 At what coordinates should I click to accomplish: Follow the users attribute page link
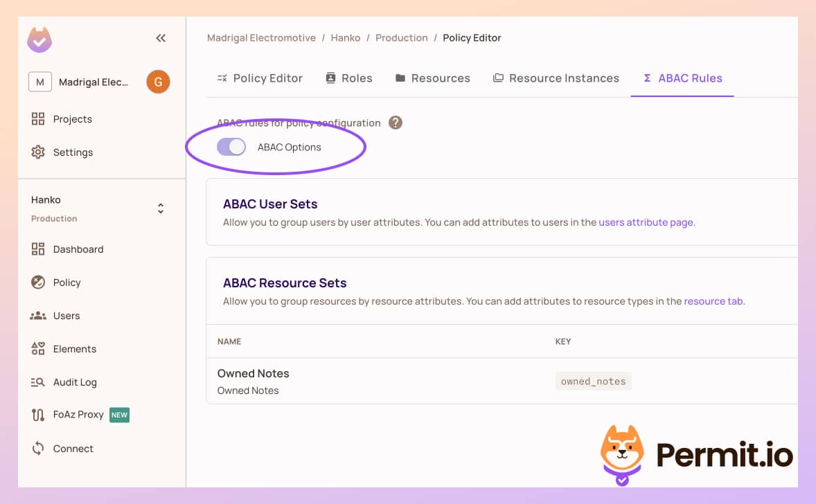point(645,222)
